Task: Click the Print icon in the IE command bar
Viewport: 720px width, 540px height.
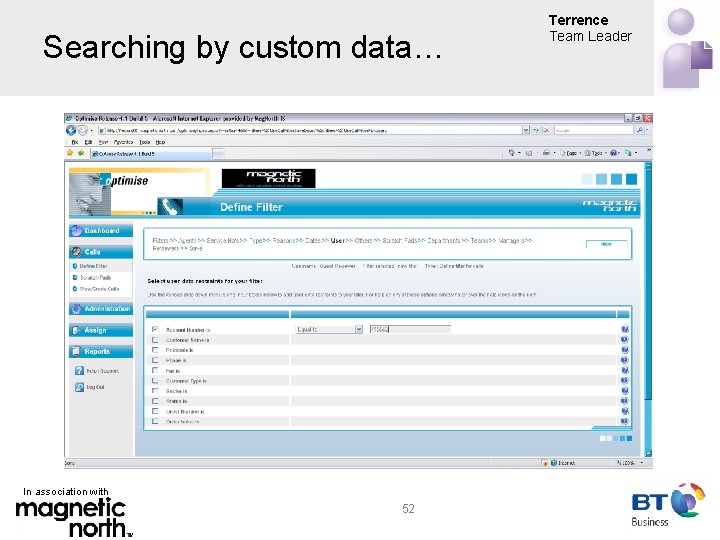Action: pos(546,153)
